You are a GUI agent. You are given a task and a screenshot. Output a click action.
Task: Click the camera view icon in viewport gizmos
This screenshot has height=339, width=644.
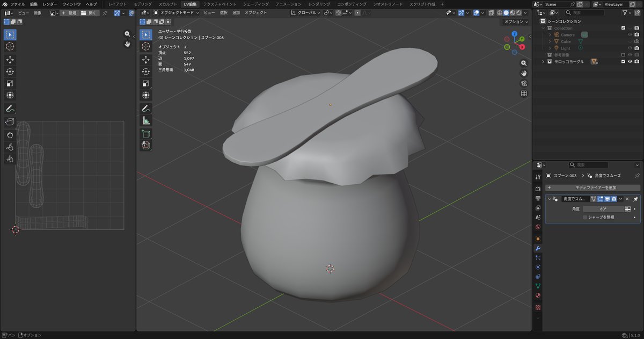(x=524, y=83)
